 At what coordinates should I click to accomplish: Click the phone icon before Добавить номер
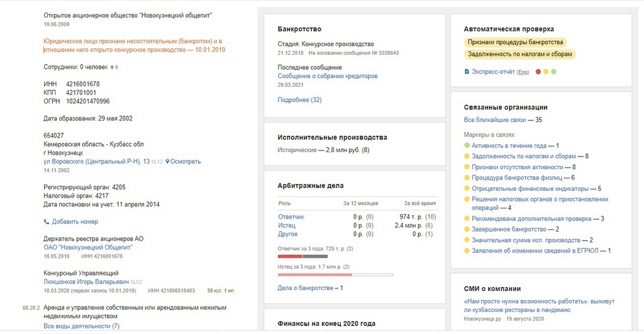pyautogui.click(x=46, y=221)
